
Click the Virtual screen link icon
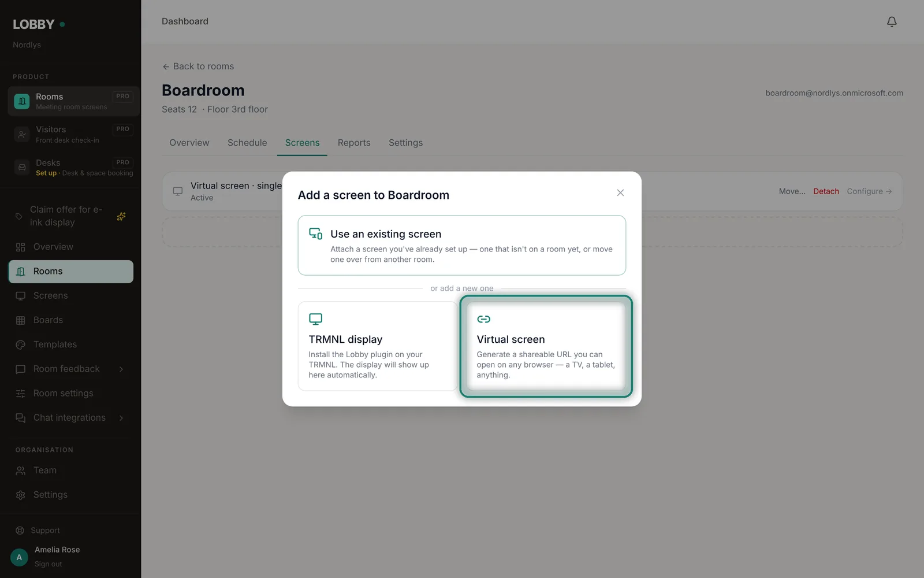pos(483,319)
